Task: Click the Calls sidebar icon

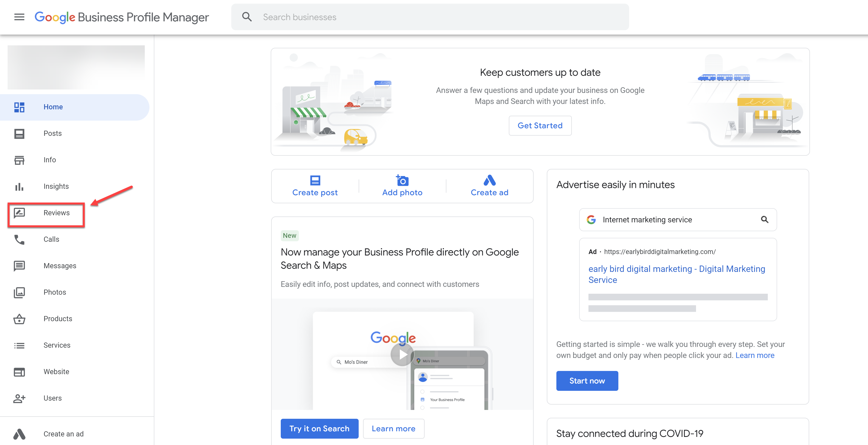Action: coord(20,239)
